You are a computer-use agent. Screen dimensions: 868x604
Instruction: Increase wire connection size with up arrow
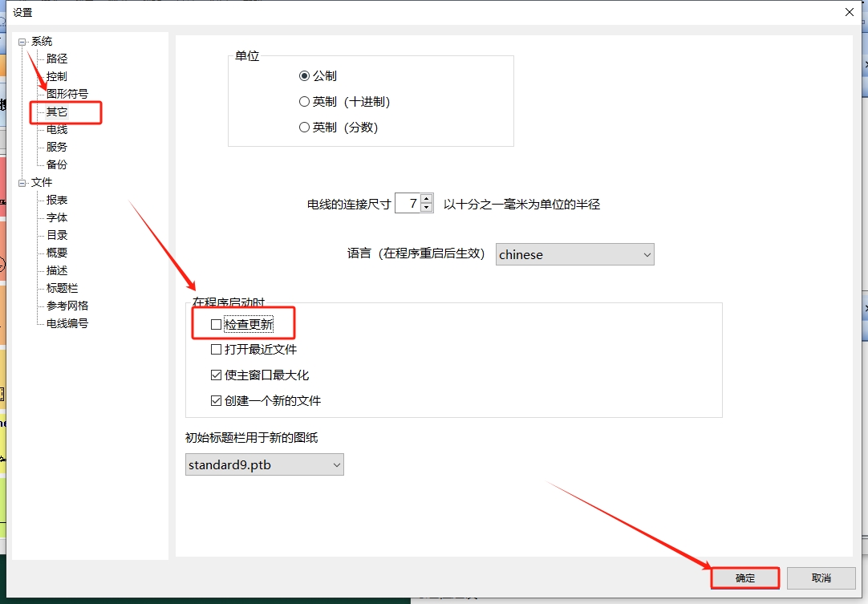point(426,199)
